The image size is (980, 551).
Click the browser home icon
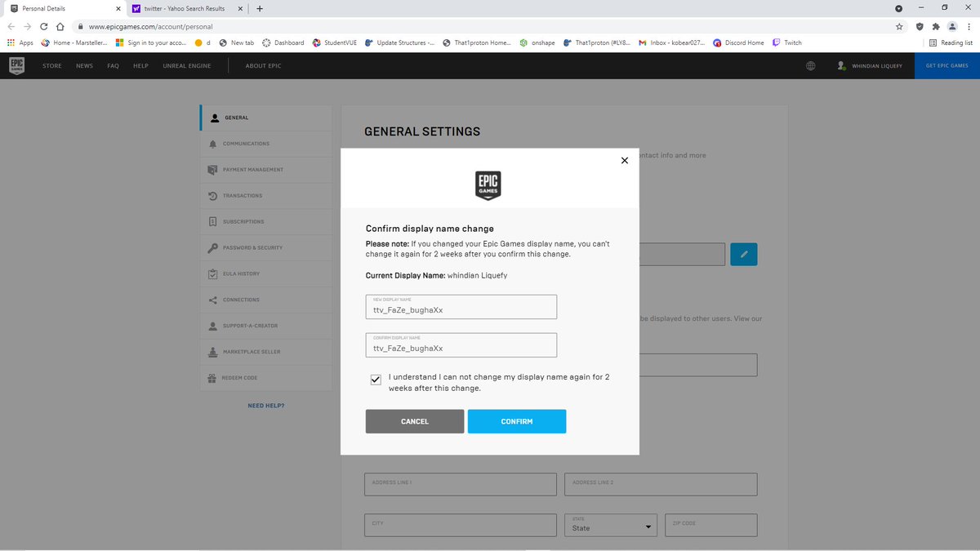60,26
